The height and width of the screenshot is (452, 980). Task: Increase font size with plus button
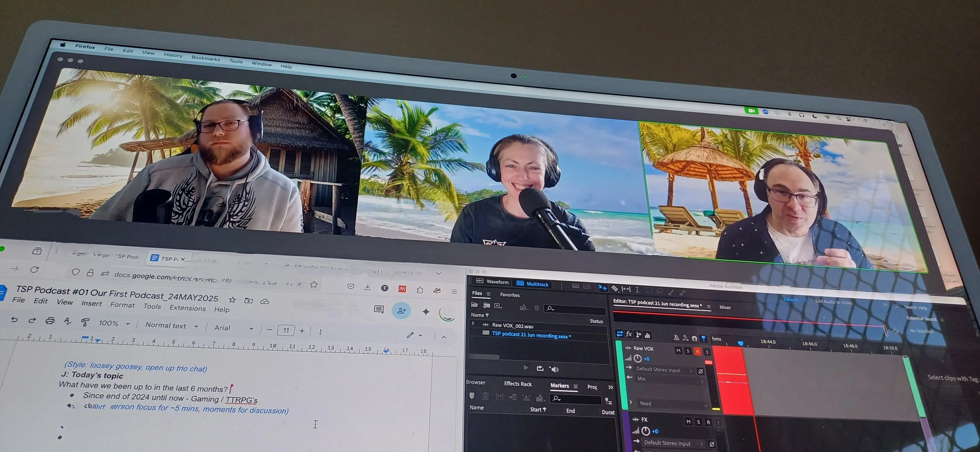coord(302,331)
